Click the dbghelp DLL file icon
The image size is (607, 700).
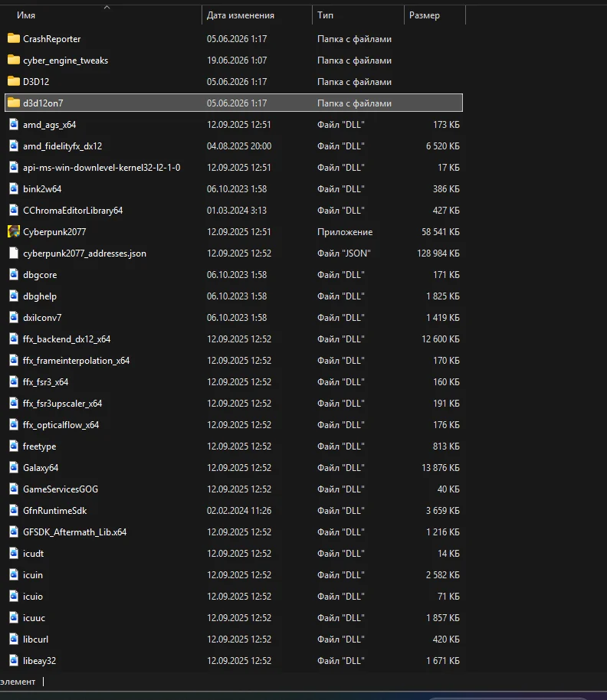tap(14, 296)
